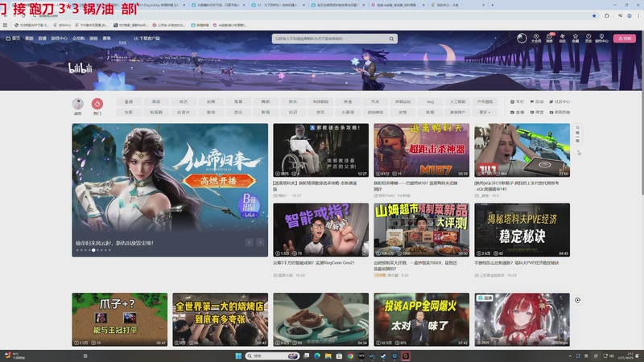
Task: Open 投诚APP全网爆火 video thumbnail
Action: pyautogui.click(x=421, y=319)
